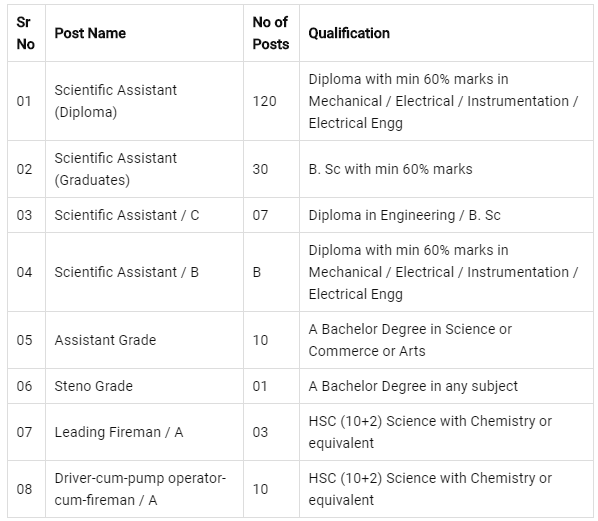Image resolution: width=598 pixels, height=521 pixels.
Task: Select 'Scientific Assistant (Diploma)' post name
Action: coord(116,101)
